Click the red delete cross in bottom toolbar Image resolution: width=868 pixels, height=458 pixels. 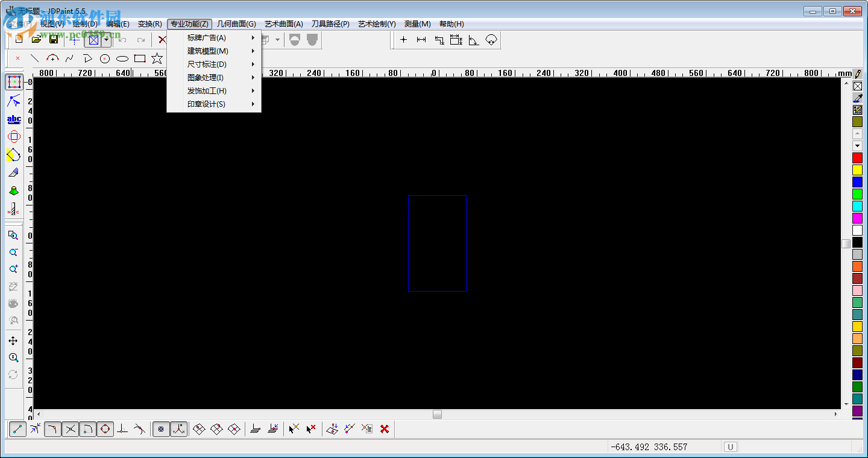click(x=384, y=428)
